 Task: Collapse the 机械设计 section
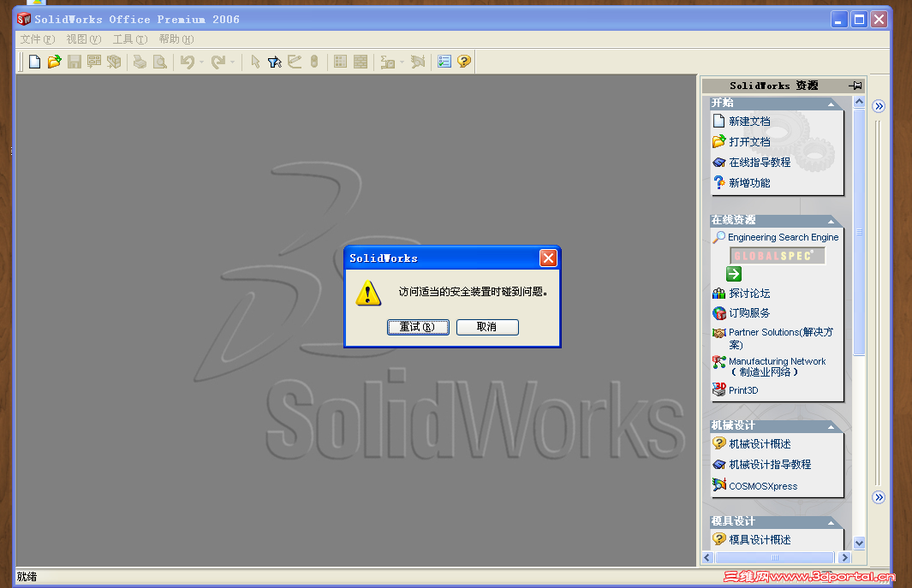pyautogui.click(x=832, y=427)
